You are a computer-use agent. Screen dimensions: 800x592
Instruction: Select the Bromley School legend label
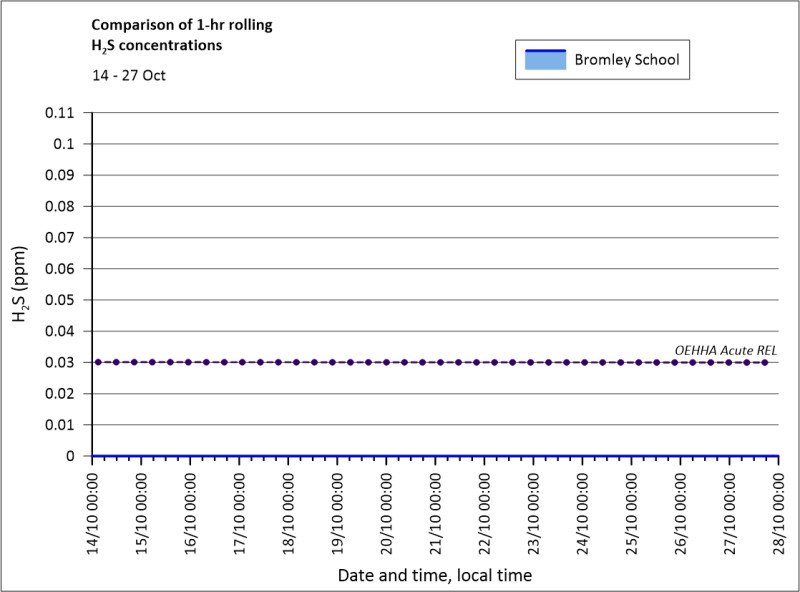(x=626, y=60)
